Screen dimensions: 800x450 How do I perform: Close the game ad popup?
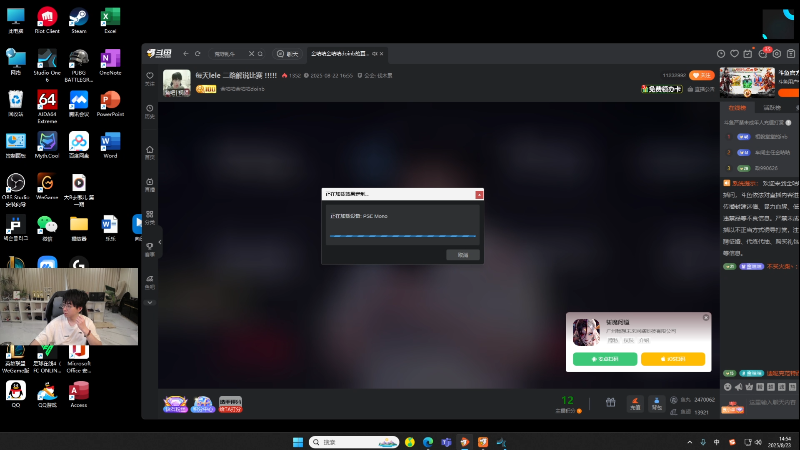tap(706, 317)
